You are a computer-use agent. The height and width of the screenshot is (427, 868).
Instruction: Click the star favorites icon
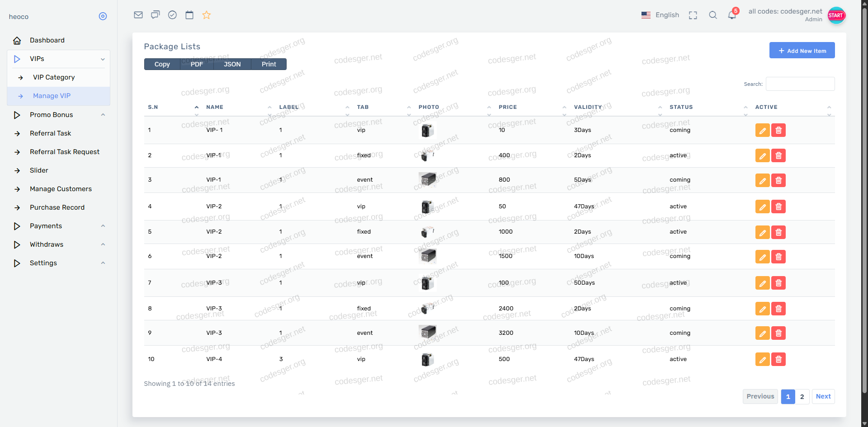pyautogui.click(x=207, y=15)
